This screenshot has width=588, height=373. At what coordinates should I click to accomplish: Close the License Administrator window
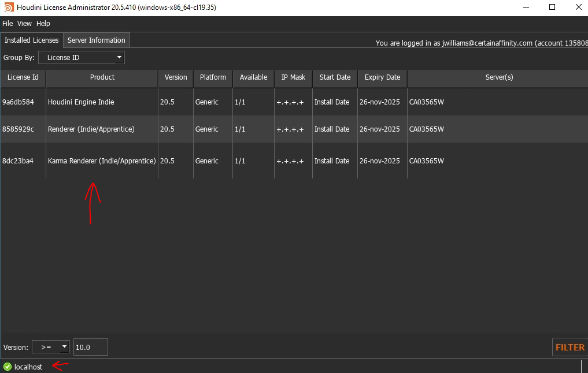tap(578, 7)
